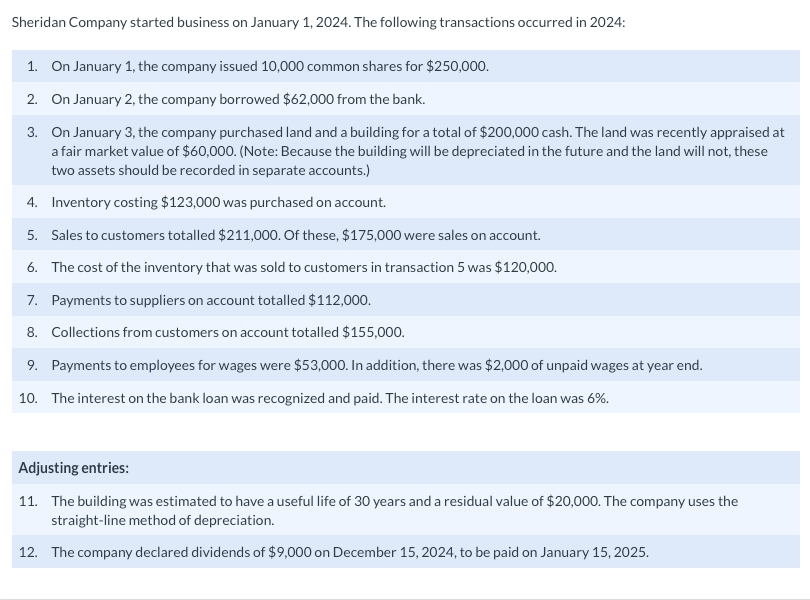810x600 pixels.
Task: Click the straight-line method of depreciation text
Action: [163, 520]
